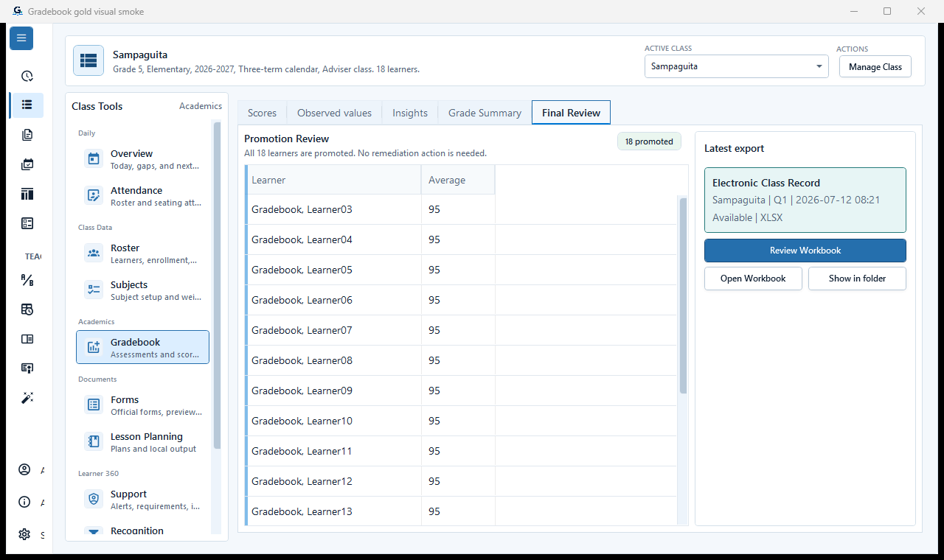This screenshot has height=560, width=944.
Task: Open the book reader sidebar icon
Action: coord(27,339)
